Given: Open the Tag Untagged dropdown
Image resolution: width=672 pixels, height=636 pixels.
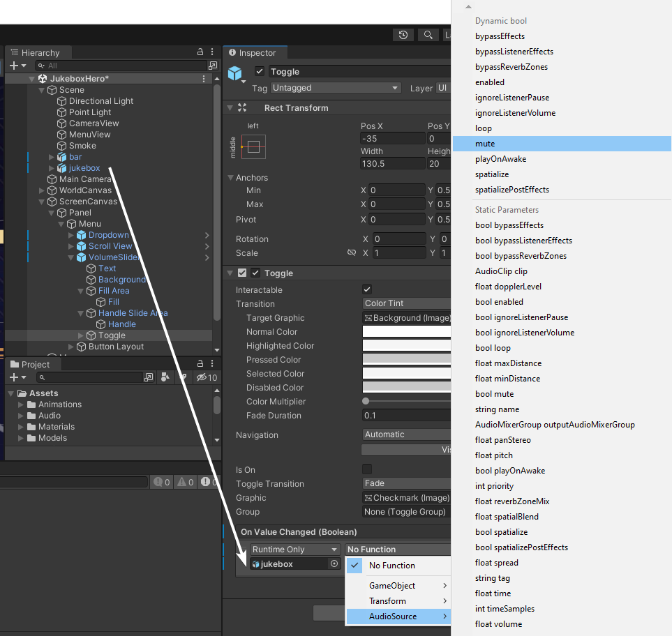Looking at the screenshot, I should 336,88.
